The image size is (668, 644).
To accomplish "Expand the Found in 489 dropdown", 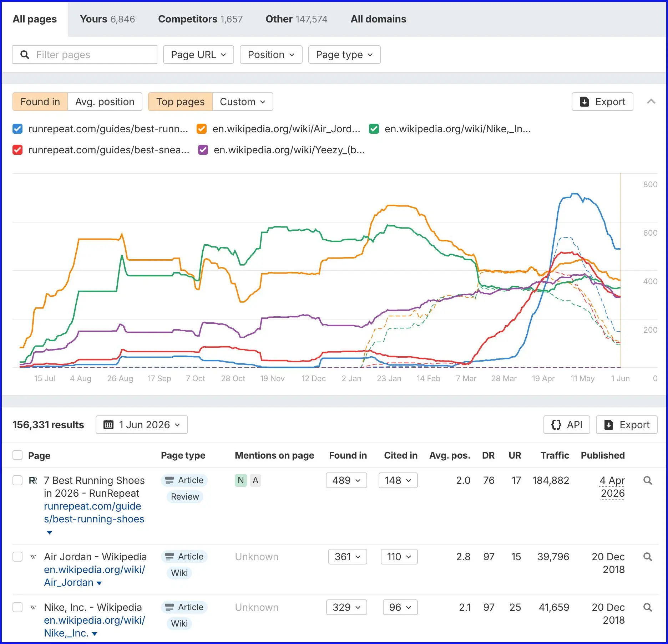I will (346, 480).
